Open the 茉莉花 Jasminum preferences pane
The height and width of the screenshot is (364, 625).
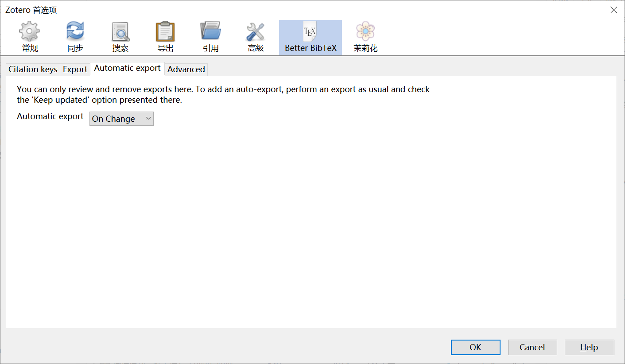point(365,37)
